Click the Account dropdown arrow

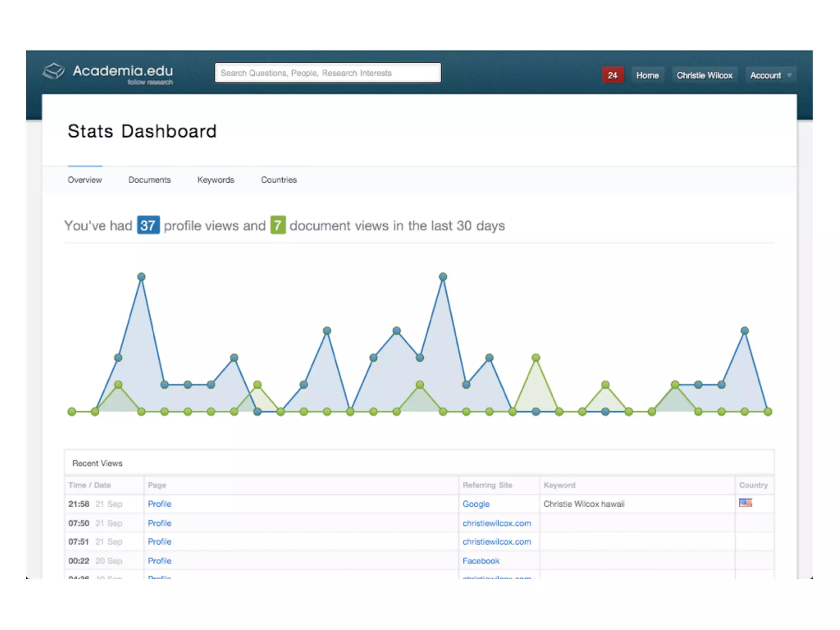[x=789, y=75]
